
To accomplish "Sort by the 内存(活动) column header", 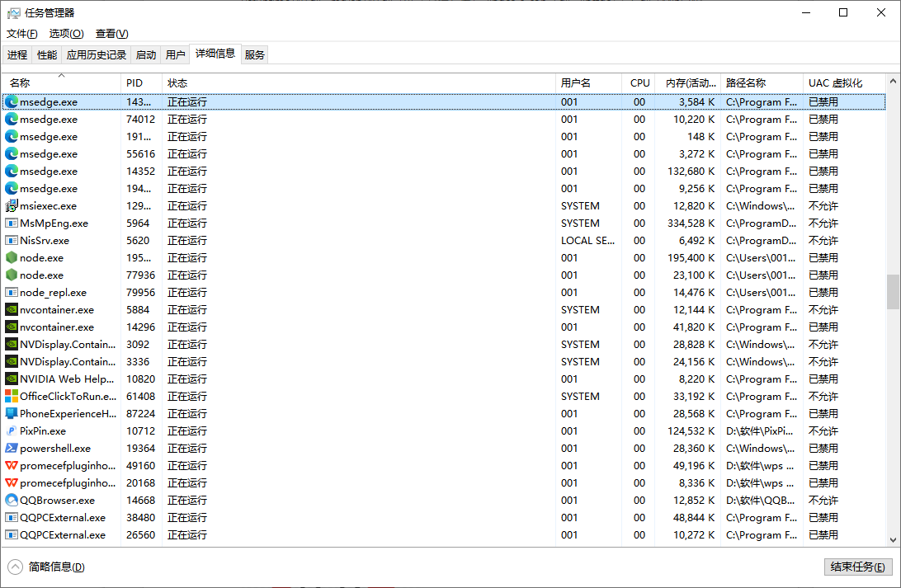I will [x=687, y=82].
